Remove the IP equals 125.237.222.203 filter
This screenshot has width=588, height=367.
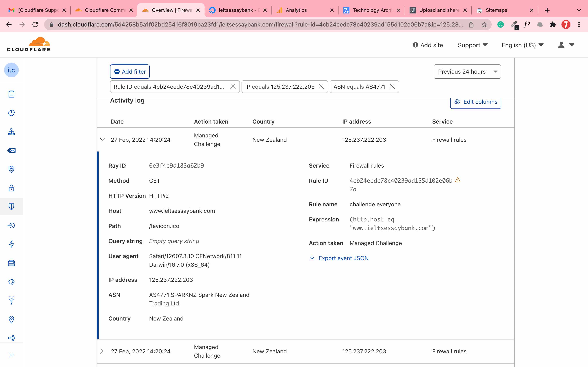(x=321, y=86)
